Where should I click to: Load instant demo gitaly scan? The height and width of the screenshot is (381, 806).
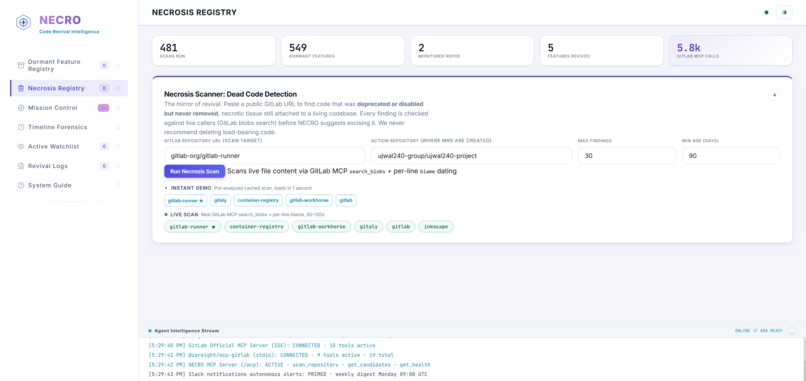point(221,201)
